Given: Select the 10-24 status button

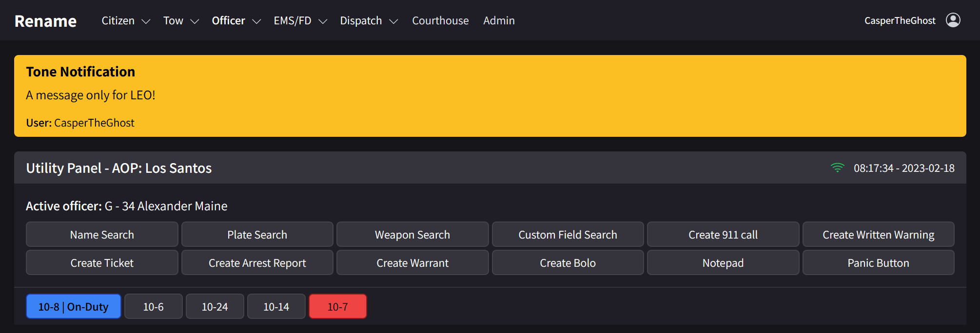Looking at the screenshot, I should [x=215, y=307].
